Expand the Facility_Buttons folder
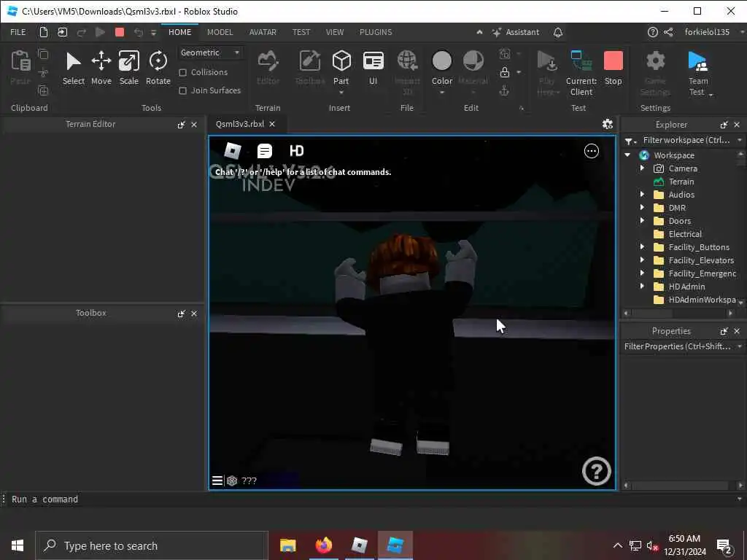Screen dimensions: 747x560 (x=642, y=246)
